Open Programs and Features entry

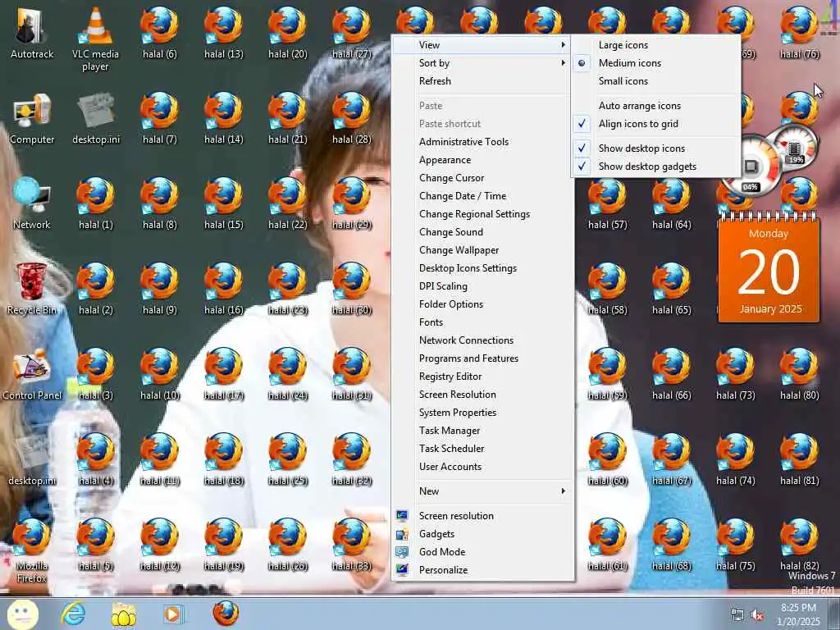(x=482, y=358)
